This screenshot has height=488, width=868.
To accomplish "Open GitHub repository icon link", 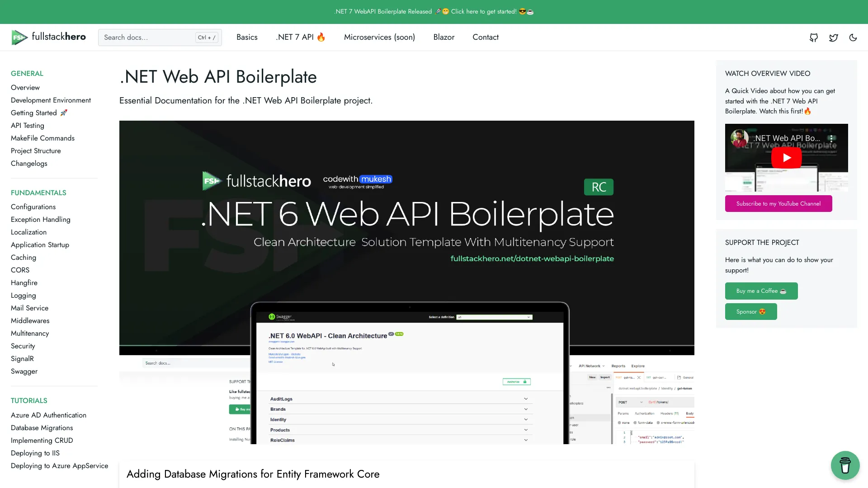I will (813, 37).
